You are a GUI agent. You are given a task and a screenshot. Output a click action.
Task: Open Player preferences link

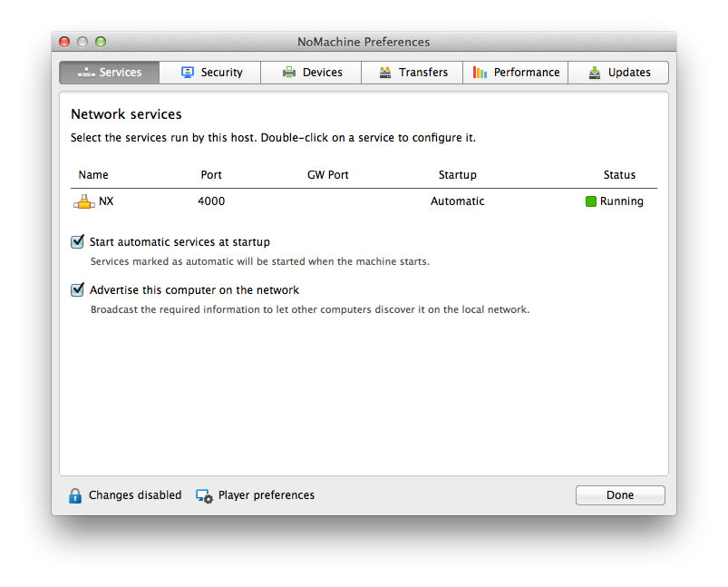(x=267, y=495)
